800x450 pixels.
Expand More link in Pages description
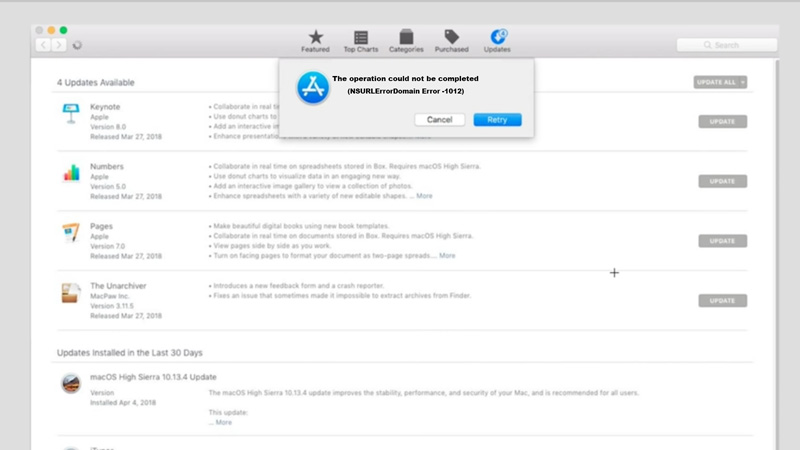tap(447, 256)
